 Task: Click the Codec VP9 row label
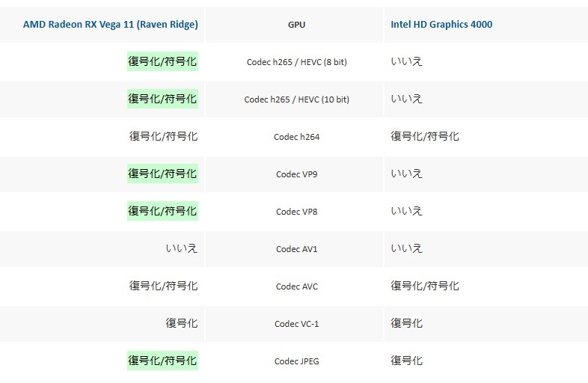point(296,174)
